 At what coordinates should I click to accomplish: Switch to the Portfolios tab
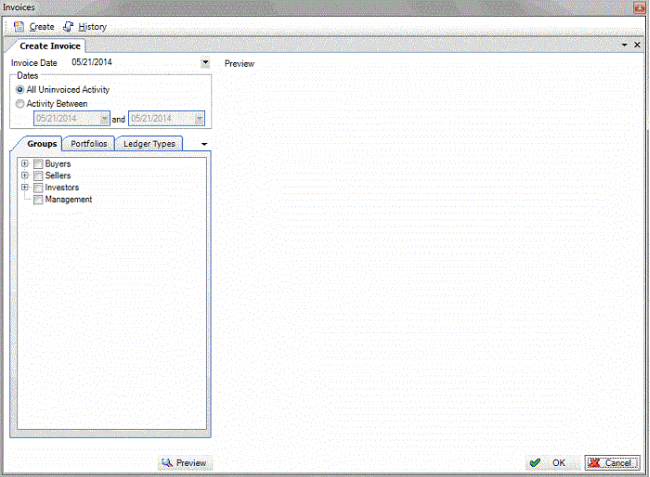coord(89,144)
